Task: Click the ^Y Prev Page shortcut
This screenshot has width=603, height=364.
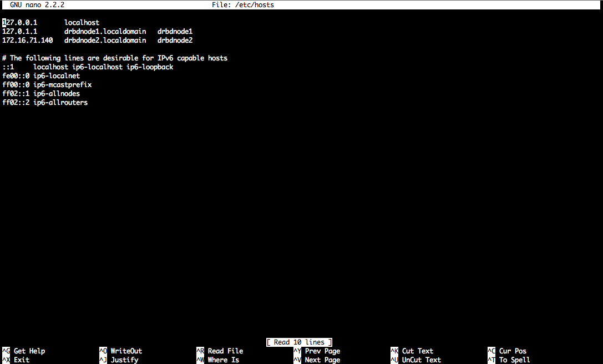Action: [x=317, y=351]
